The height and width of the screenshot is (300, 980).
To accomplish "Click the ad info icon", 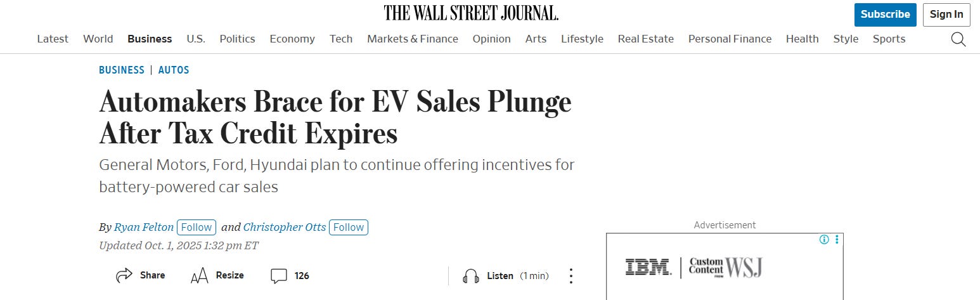I will pos(824,240).
